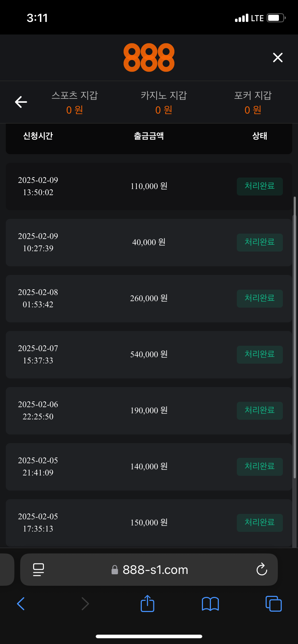Show all Safari tabs overview
Screen dimensions: 298x644
tap(274, 604)
